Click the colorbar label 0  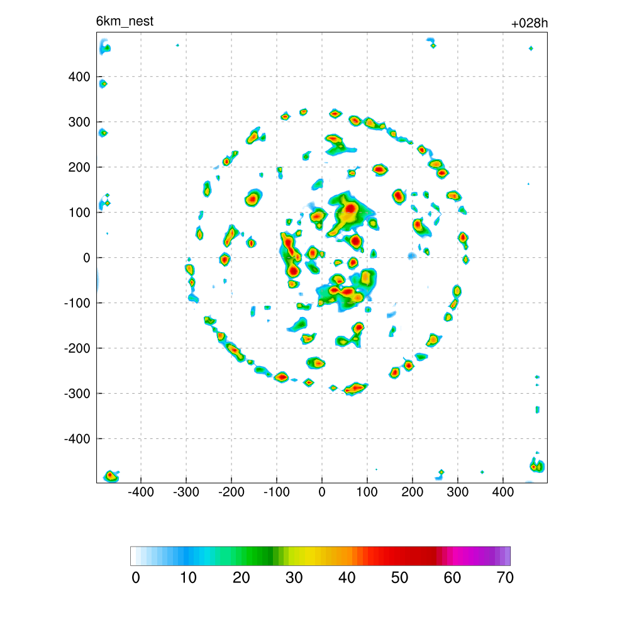tap(136, 578)
